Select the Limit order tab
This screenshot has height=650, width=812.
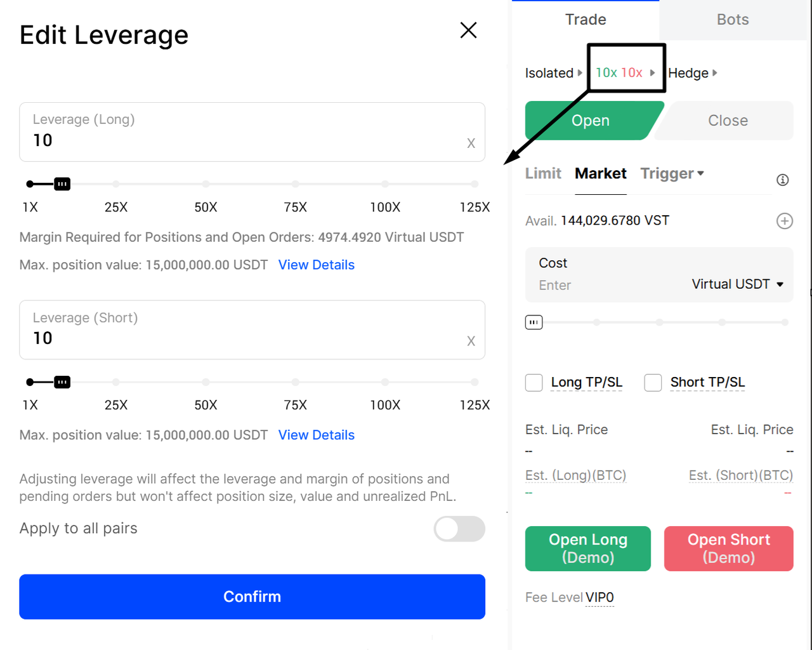coord(543,173)
